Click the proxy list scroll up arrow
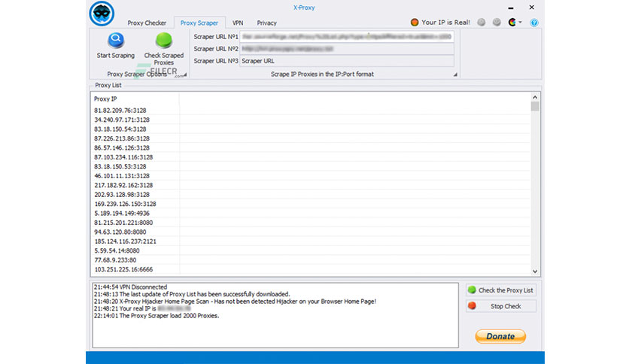Viewport: 629px width, 364px height. click(535, 97)
